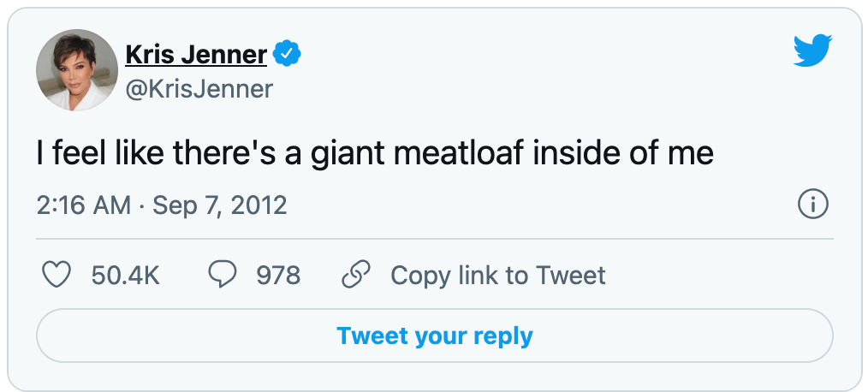
Task: Click the reply speech bubble icon
Action: pyautogui.click(x=223, y=275)
